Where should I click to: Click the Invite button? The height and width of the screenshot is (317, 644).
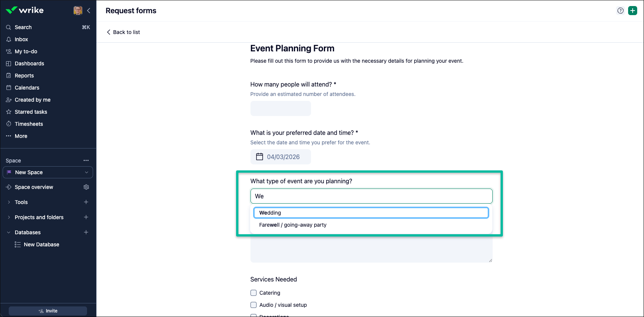(x=48, y=311)
